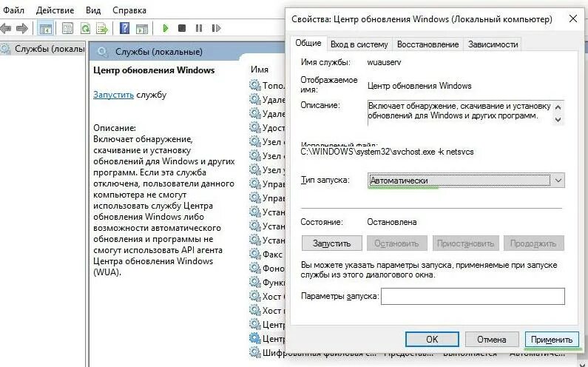
Task: Toggle the Show/Hide console tree toolbar icon
Action: (x=46, y=29)
